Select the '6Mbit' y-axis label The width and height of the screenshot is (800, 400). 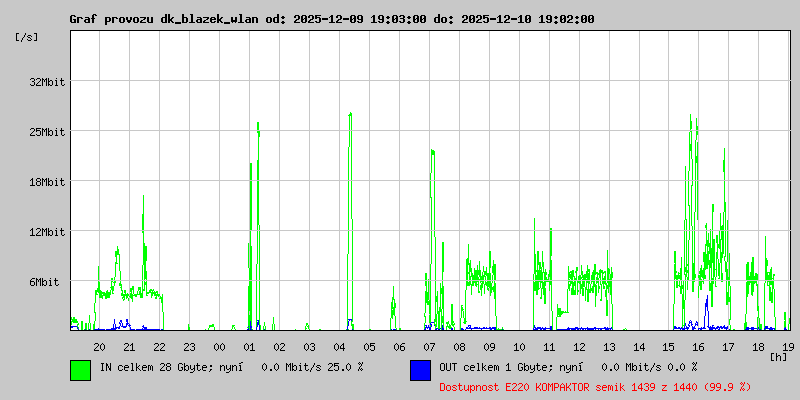coord(44,282)
